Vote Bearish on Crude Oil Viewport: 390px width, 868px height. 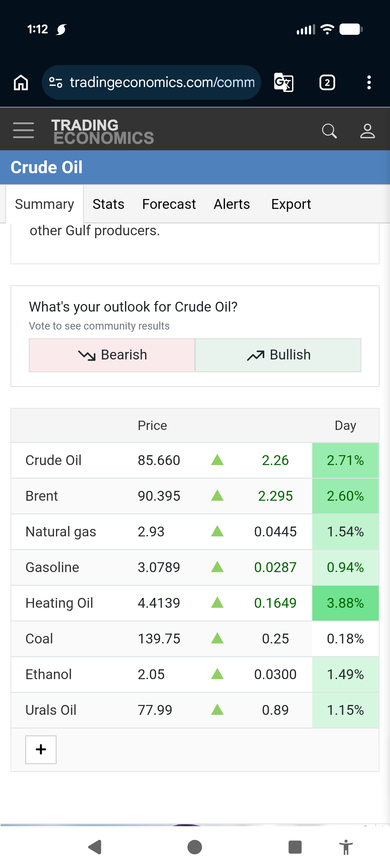[x=112, y=355]
